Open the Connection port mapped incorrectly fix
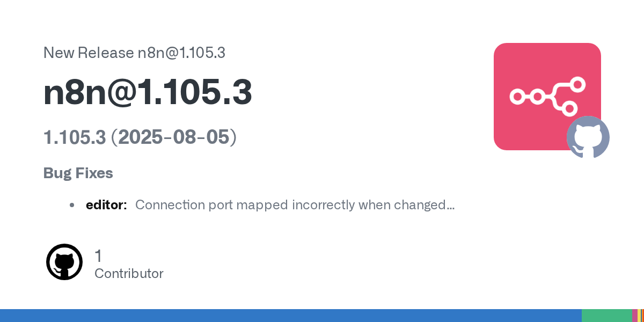The height and width of the screenshot is (322, 644). click(295, 205)
